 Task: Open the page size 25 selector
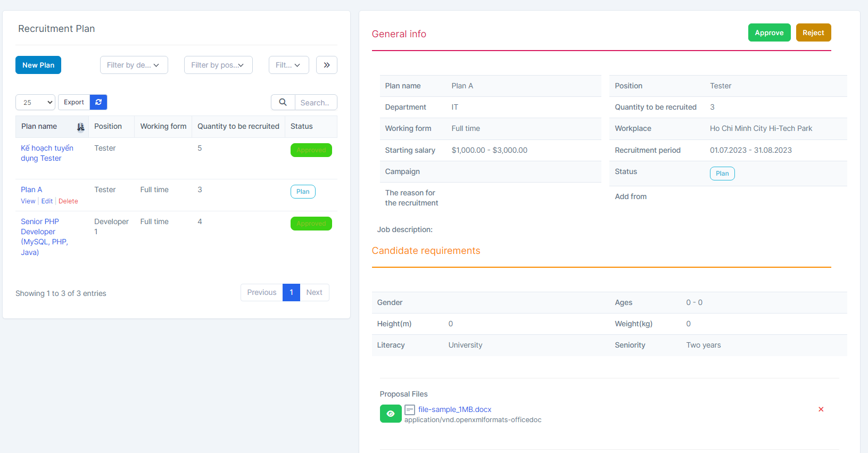point(36,102)
